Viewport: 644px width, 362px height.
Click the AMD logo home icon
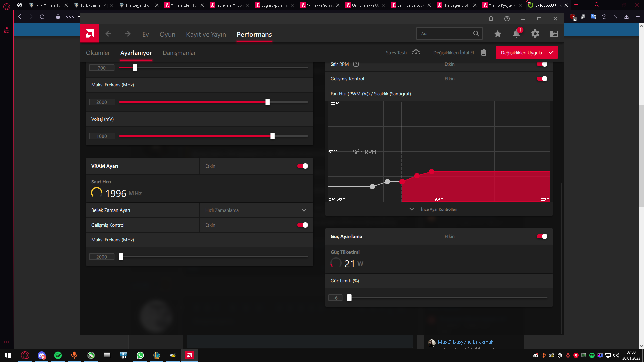tap(90, 34)
